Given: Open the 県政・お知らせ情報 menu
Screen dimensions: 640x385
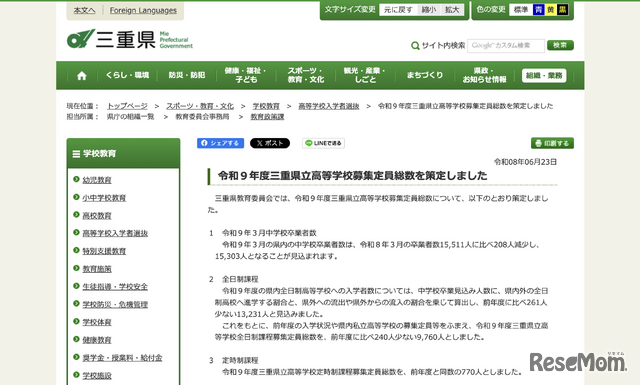Looking at the screenshot, I should 484,75.
